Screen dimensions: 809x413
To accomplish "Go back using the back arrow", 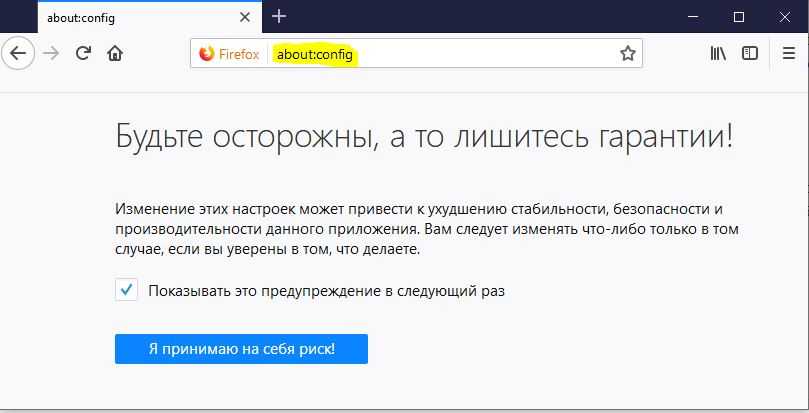I will click(x=17, y=54).
